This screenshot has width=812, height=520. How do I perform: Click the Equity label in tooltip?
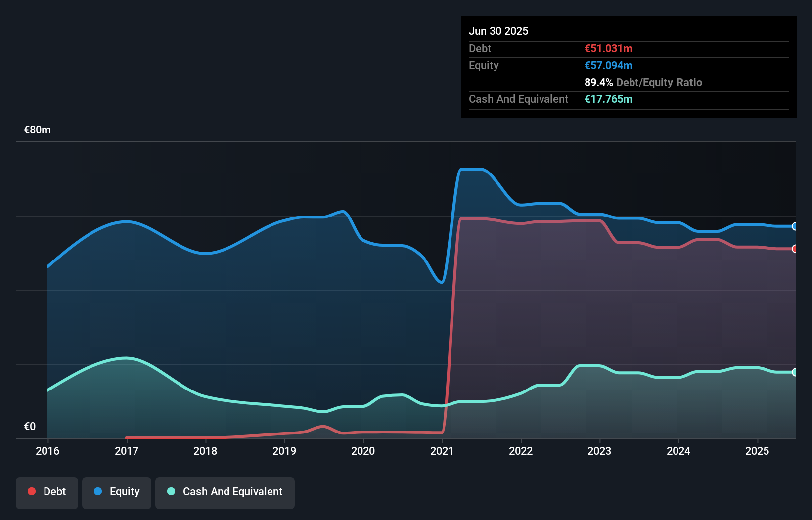[x=484, y=65]
